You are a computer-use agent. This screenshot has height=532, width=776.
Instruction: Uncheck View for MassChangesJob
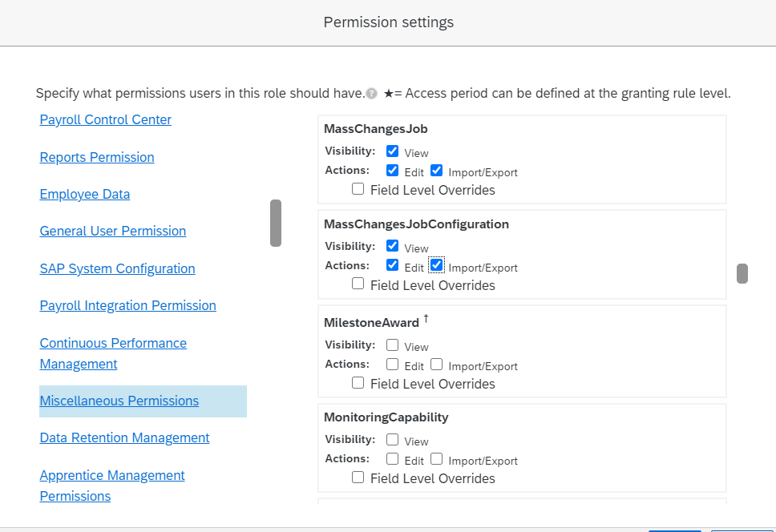pyautogui.click(x=393, y=151)
